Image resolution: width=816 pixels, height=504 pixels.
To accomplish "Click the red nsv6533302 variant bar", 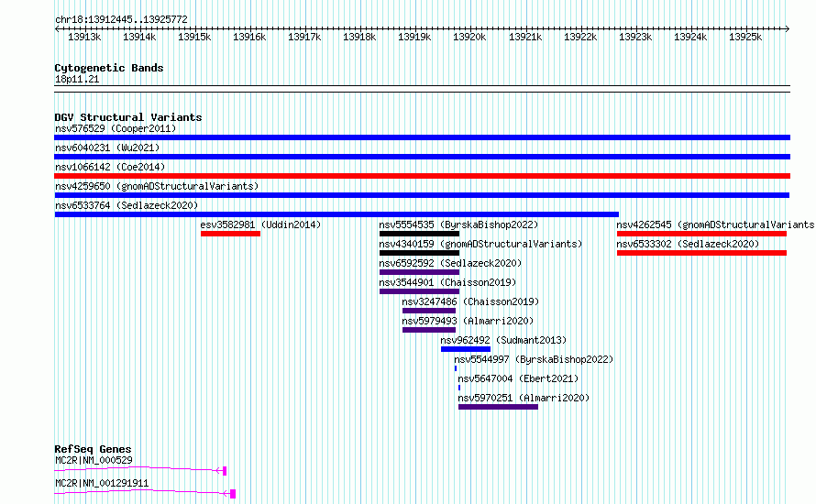I will [701, 253].
